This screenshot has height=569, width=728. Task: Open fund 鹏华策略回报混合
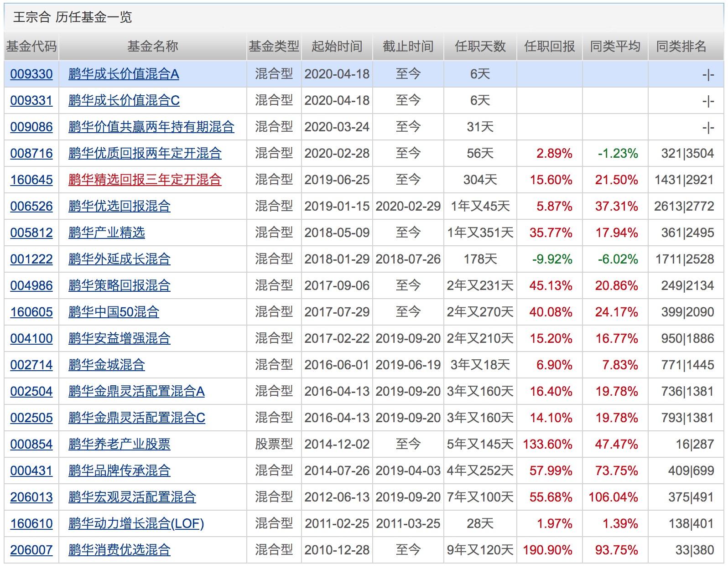(120, 285)
